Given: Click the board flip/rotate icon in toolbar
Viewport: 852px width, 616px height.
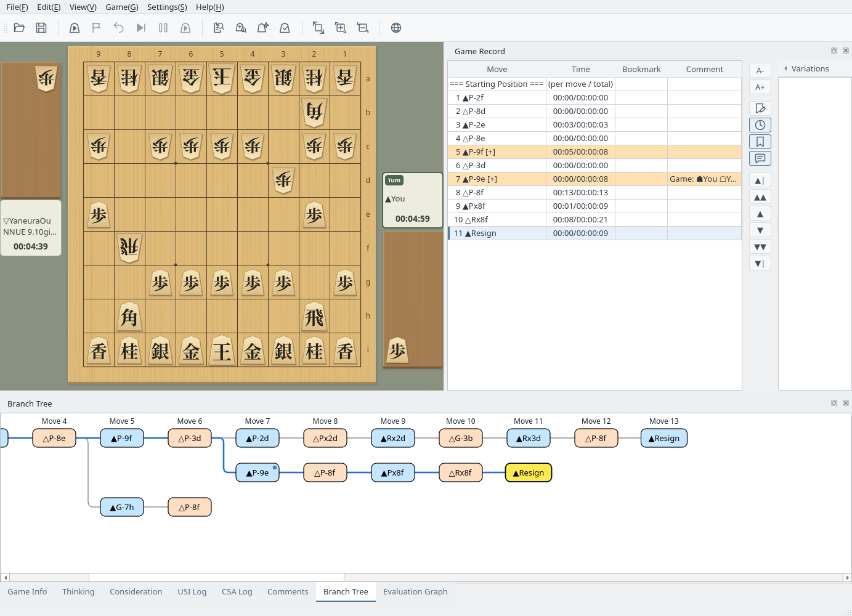Looking at the screenshot, I should coord(318,28).
